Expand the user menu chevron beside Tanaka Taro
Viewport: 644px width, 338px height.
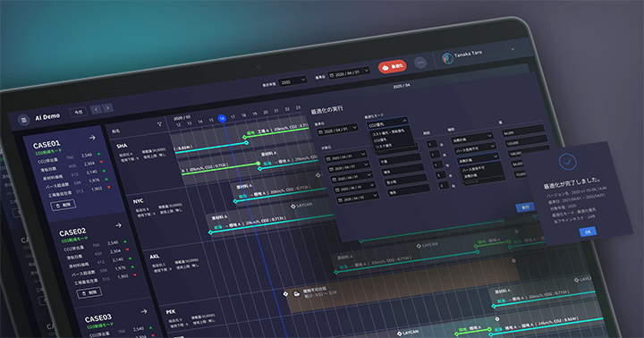pos(513,49)
